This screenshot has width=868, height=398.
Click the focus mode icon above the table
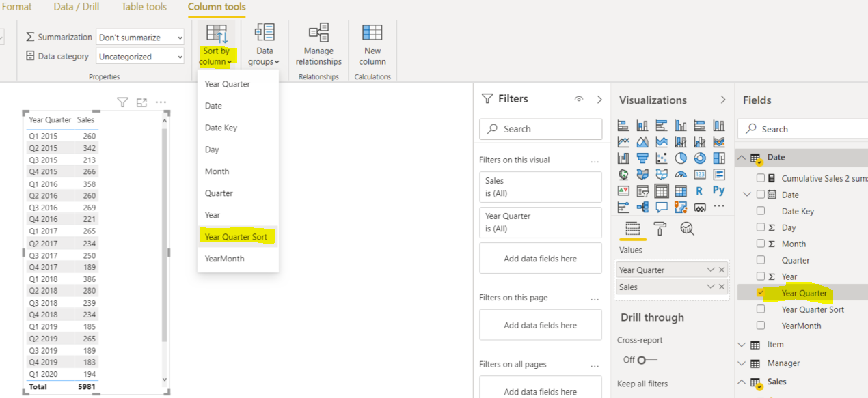141,102
